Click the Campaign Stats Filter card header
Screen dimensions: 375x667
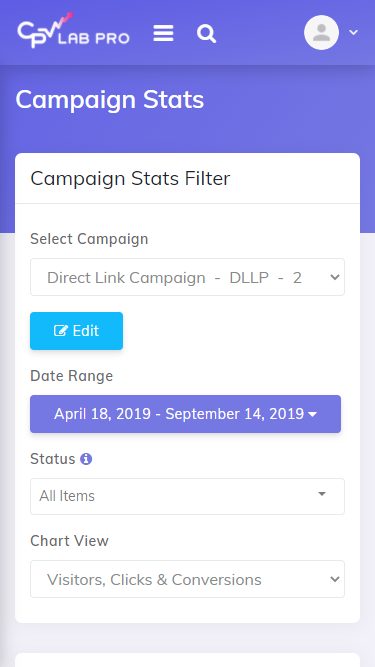(x=188, y=178)
